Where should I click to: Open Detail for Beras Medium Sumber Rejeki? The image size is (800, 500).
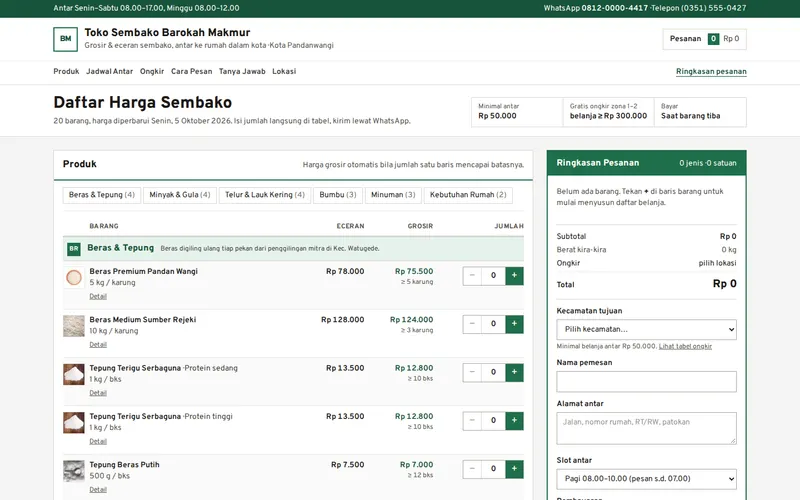pos(98,345)
